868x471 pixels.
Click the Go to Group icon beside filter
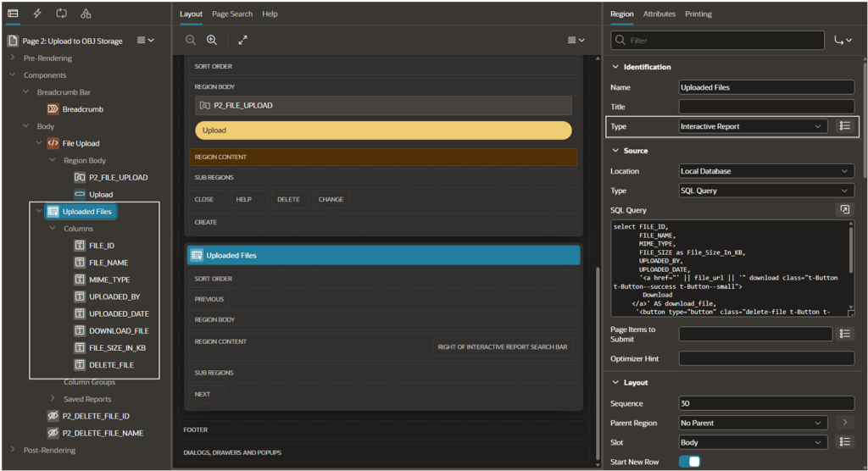(843, 40)
